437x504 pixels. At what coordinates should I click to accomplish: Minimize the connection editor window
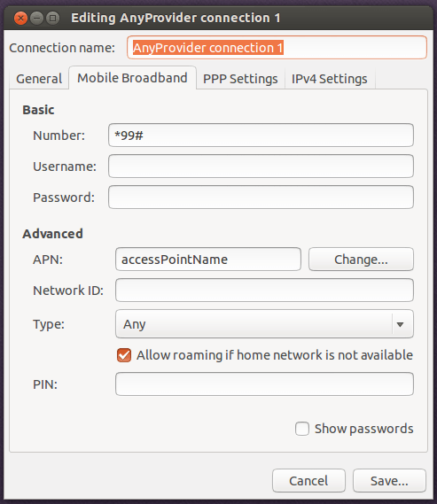click(x=36, y=18)
